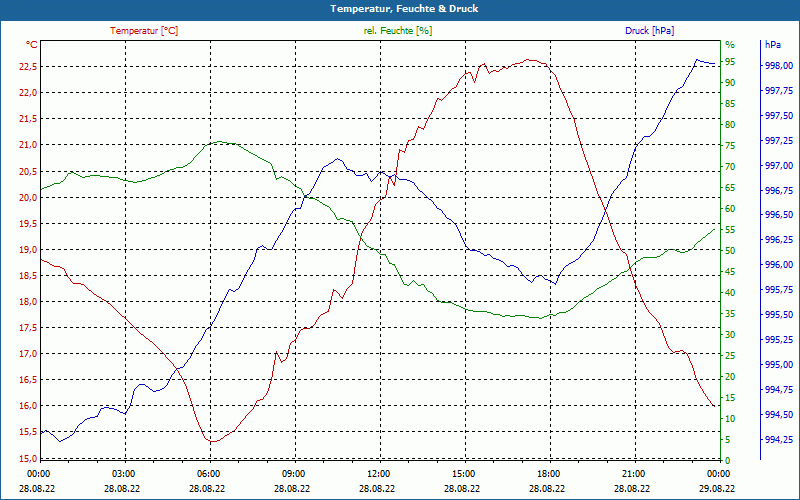Screen dimensions: 800x500
Task: Click the green "85" humidity axis value
Action: (730, 104)
